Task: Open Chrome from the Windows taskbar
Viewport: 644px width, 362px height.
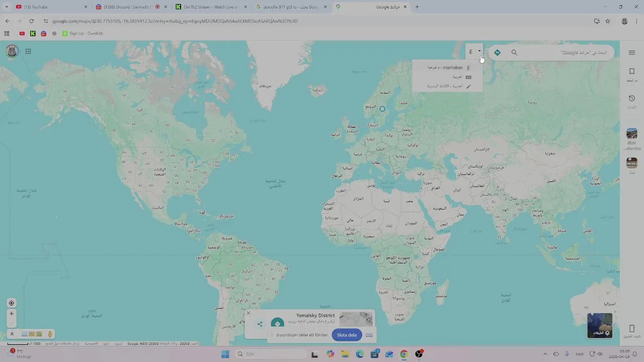Action: (x=404, y=354)
